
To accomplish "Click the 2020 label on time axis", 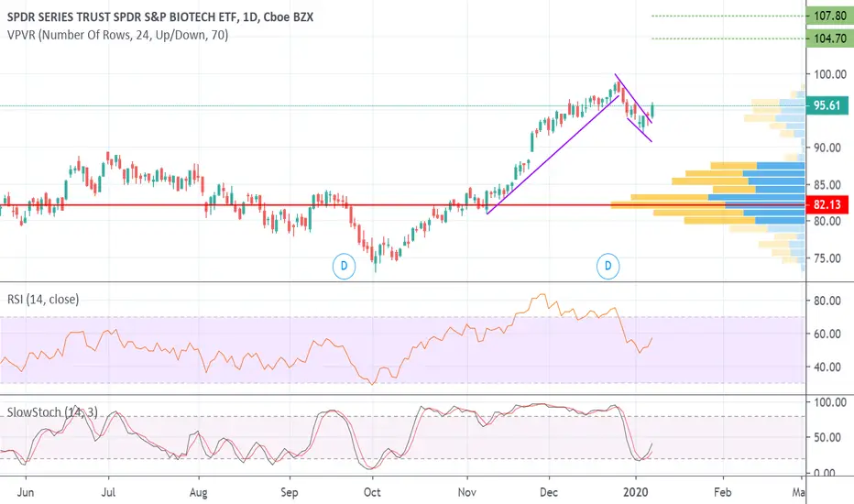I will pos(636,492).
